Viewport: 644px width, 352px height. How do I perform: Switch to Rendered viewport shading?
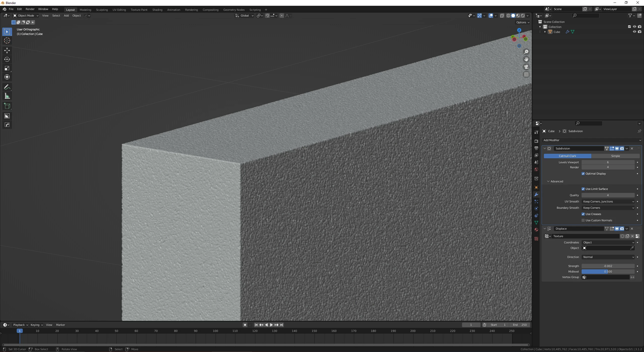tap(523, 16)
